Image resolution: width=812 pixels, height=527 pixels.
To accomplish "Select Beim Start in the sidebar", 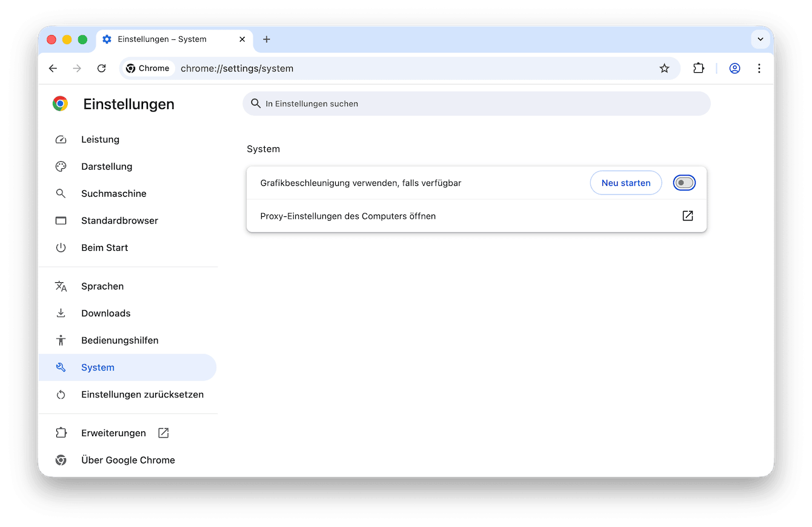I will (104, 247).
